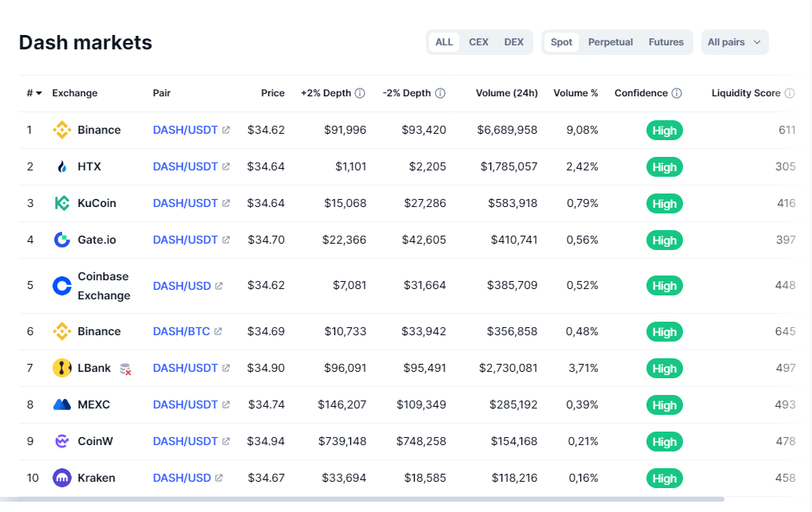Click the warning icon beside LBank
Viewport: 812px width, 512px height.
coord(125,369)
